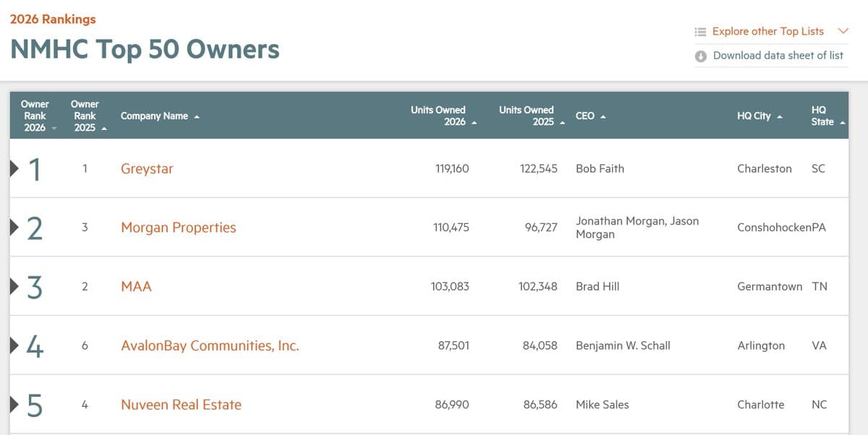Open the AvalonBay Communities, Inc. link
Viewport: 868px width, 435px height.
(210, 345)
